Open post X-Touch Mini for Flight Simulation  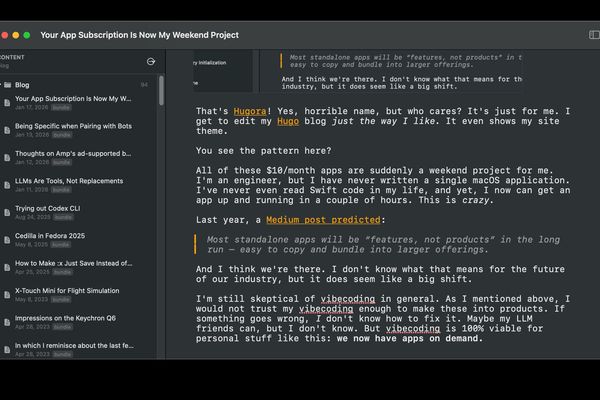[67, 291]
